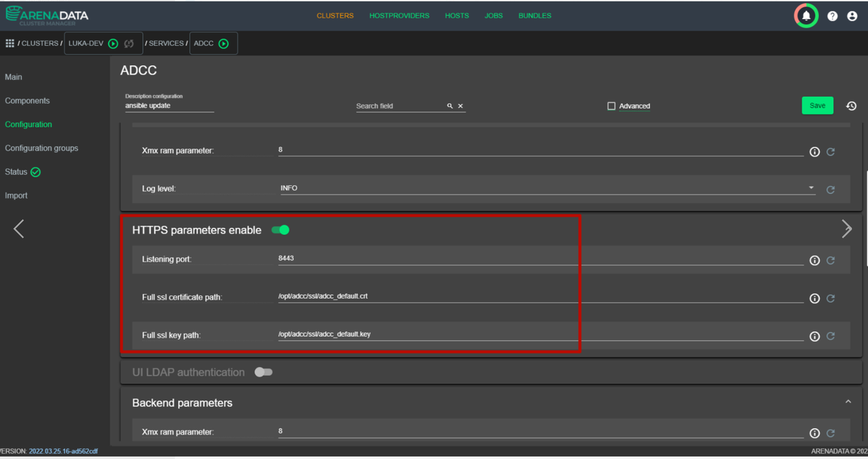Reset the Log level value
868x459 pixels.
click(x=831, y=190)
